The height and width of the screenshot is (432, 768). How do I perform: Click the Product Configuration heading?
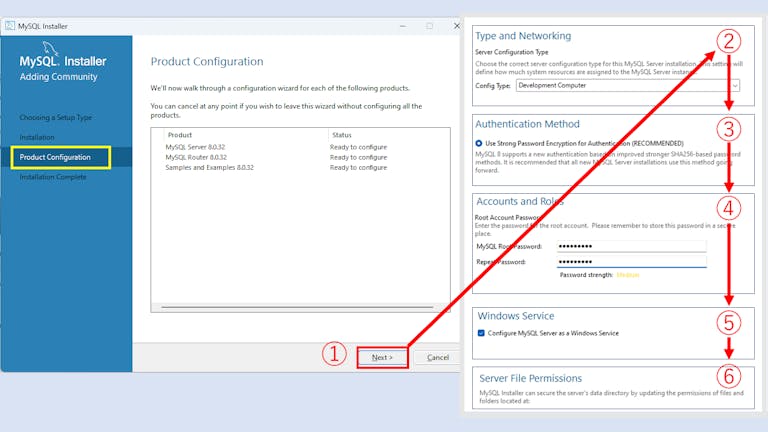click(x=207, y=62)
